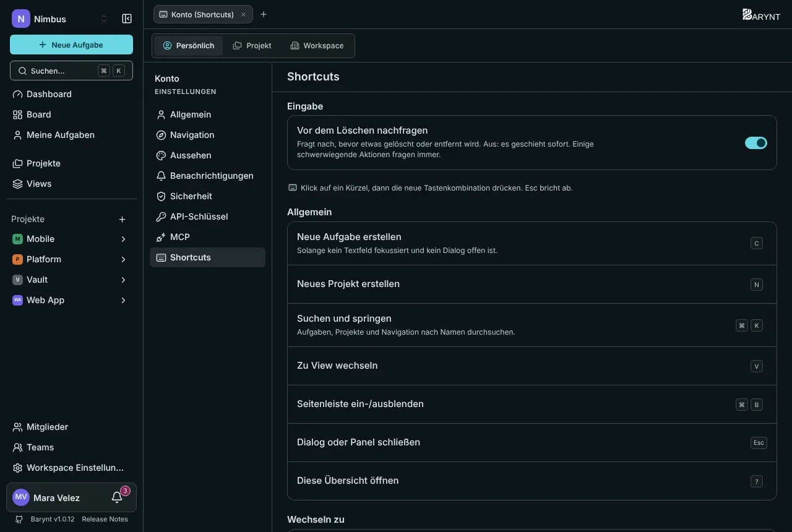Expand the Vault project chevron
This screenshot has width=792, height=532.
point(123,280)
